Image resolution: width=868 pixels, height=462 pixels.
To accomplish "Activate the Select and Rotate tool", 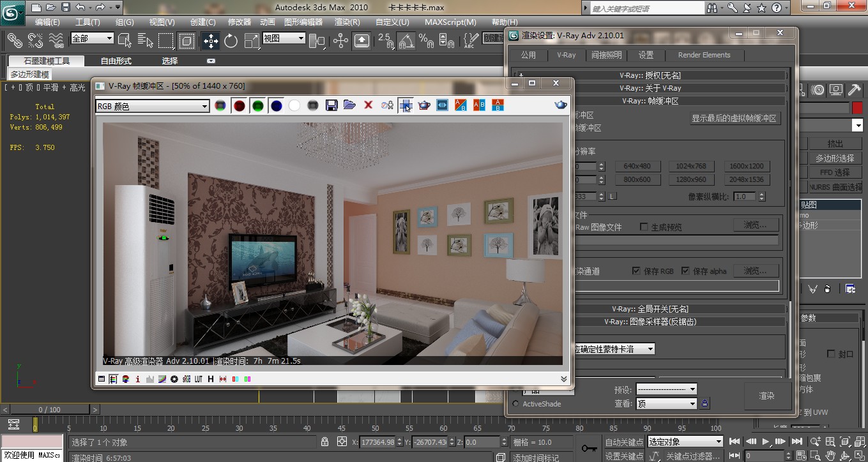I will tap(231, 41).
